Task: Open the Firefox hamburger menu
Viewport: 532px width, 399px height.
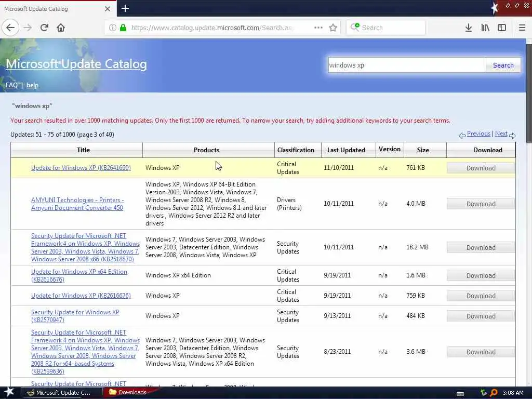Action: [522, 28]
